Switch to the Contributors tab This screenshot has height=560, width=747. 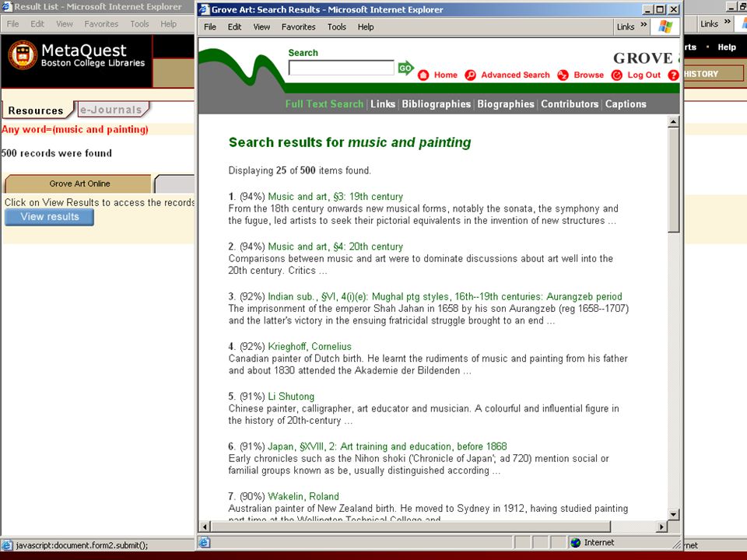click(570, 103)
